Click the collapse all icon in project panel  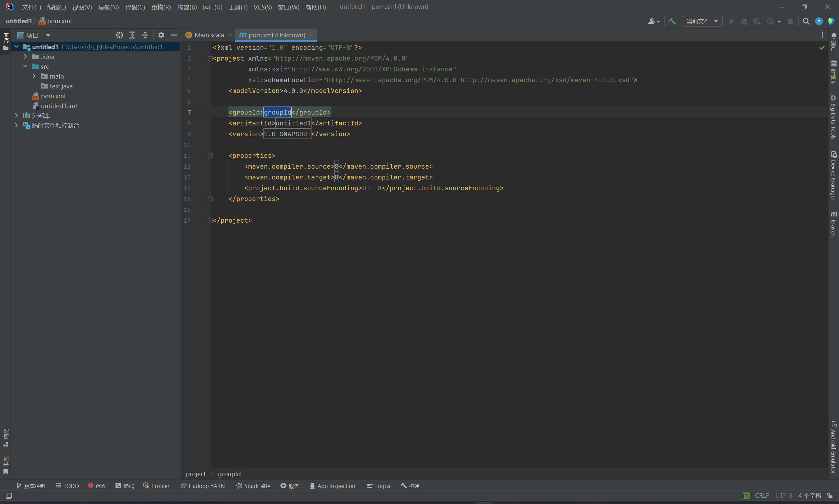pos(145,35)
